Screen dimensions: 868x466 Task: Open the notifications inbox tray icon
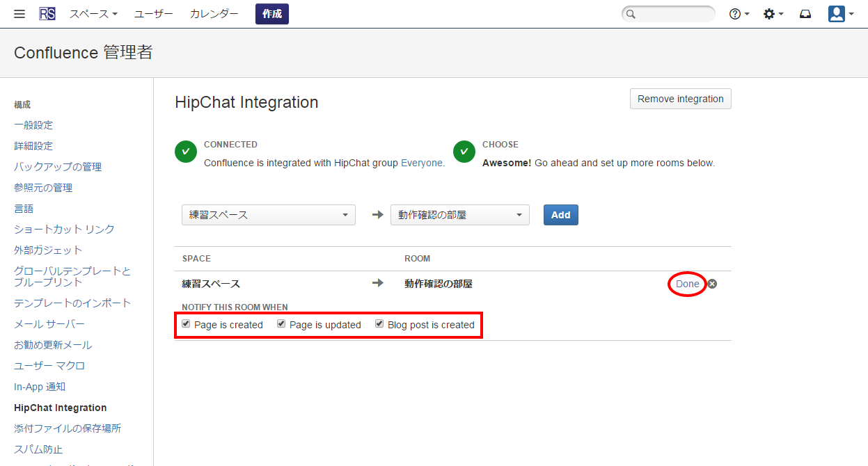(x=805, y=14)
